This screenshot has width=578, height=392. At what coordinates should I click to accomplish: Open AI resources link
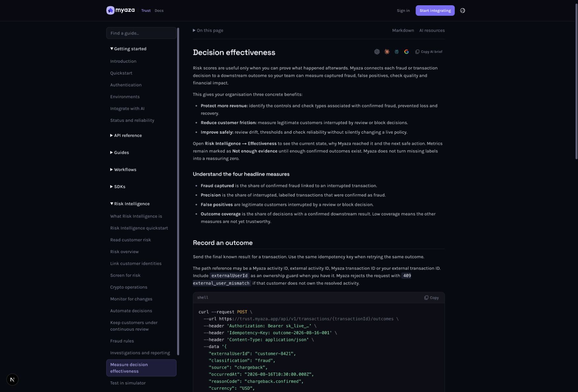coord(432,30)
